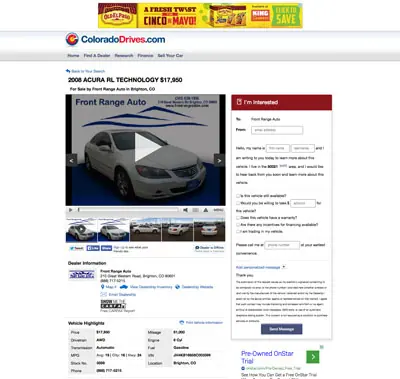
Task: Check 'I am trading in my vehicle'
Action: point(238,231)
